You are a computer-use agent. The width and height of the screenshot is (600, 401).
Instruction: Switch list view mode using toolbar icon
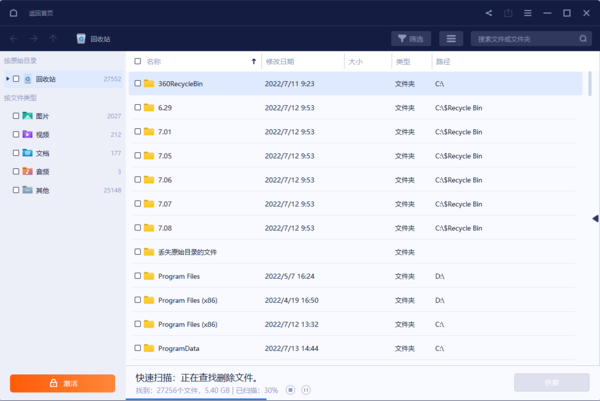pyautogui.click(x=451, y=39)
